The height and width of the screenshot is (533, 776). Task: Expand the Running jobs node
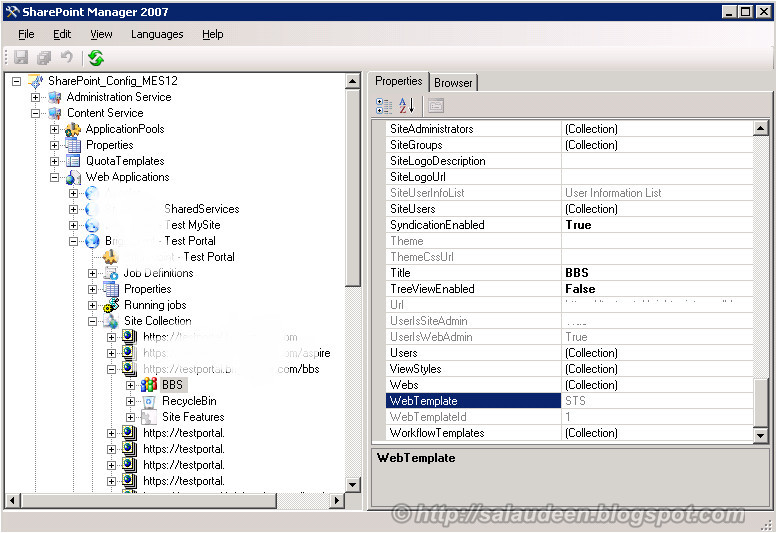pyautogui.click(x=93, y=305)
